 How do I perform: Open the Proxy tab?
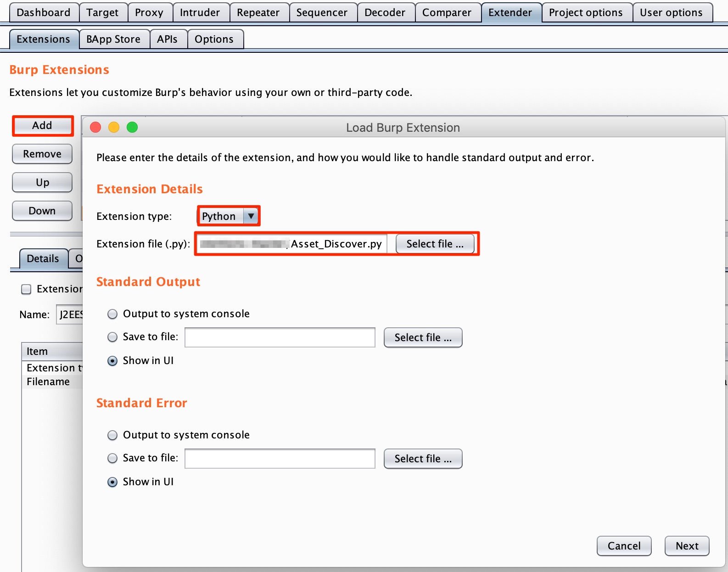tap(149, 12)
